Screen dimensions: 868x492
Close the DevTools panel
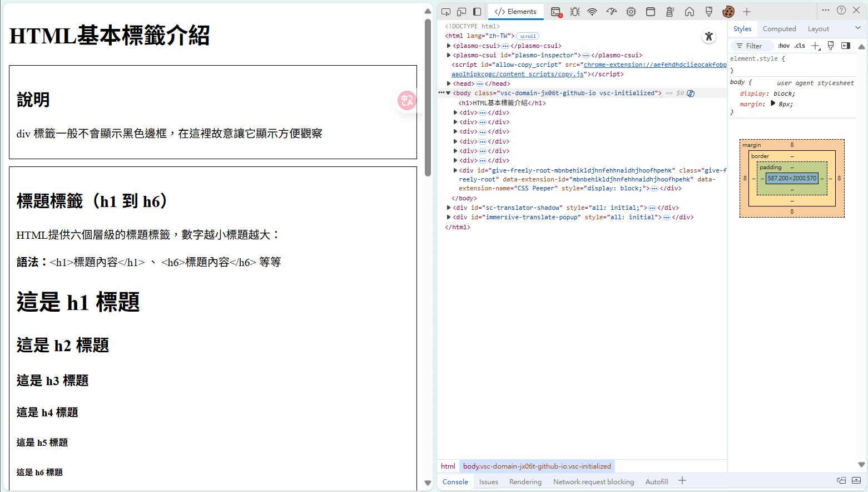click(857, 10)
